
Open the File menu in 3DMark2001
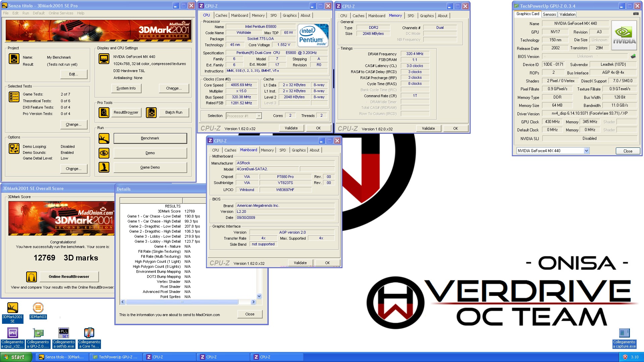click(6, 13)
